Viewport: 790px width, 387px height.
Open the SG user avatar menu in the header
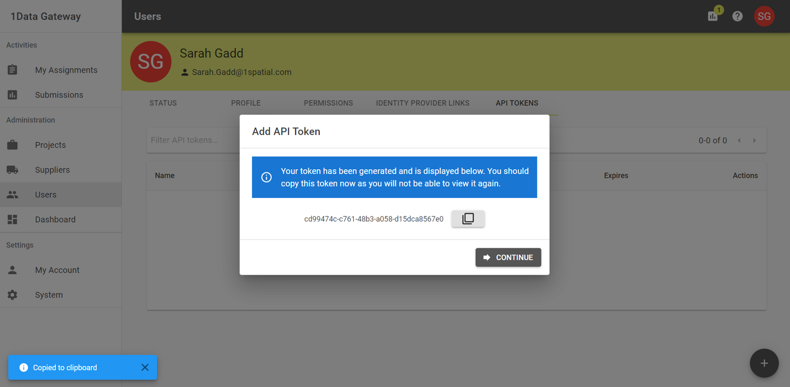[764, 16]
